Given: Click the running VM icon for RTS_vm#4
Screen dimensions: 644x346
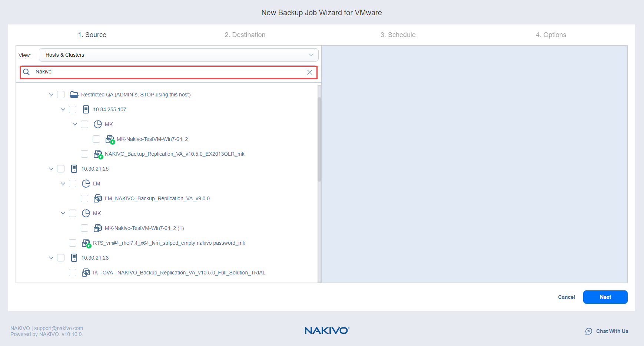Looking at the screenshot, I should click(86, 243).
